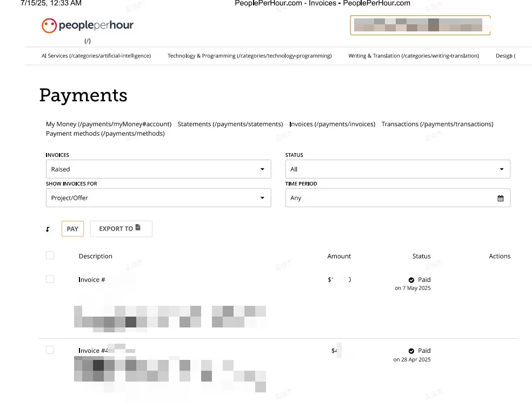532x407 pixels.
Task: Click the Paid checkmark icon for 7 May 2025
Action: [411, 280]
